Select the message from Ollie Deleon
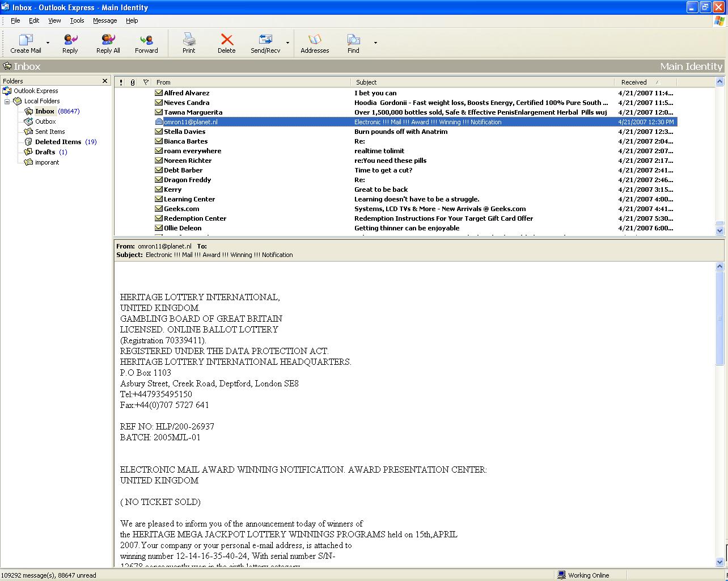728x581 pixels. [396, 228]
